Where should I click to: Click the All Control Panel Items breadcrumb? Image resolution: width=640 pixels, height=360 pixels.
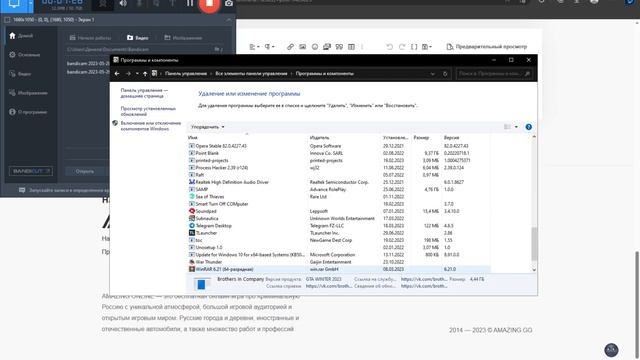(251, 74)
